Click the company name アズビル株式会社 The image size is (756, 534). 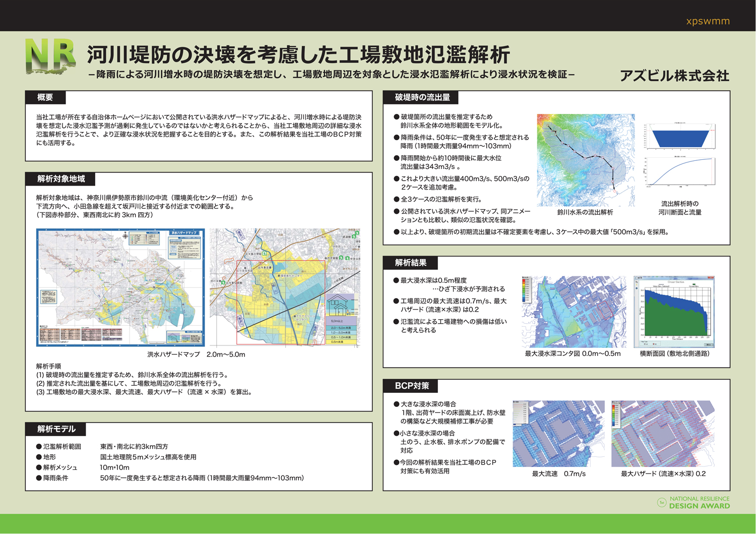(675, 76)
